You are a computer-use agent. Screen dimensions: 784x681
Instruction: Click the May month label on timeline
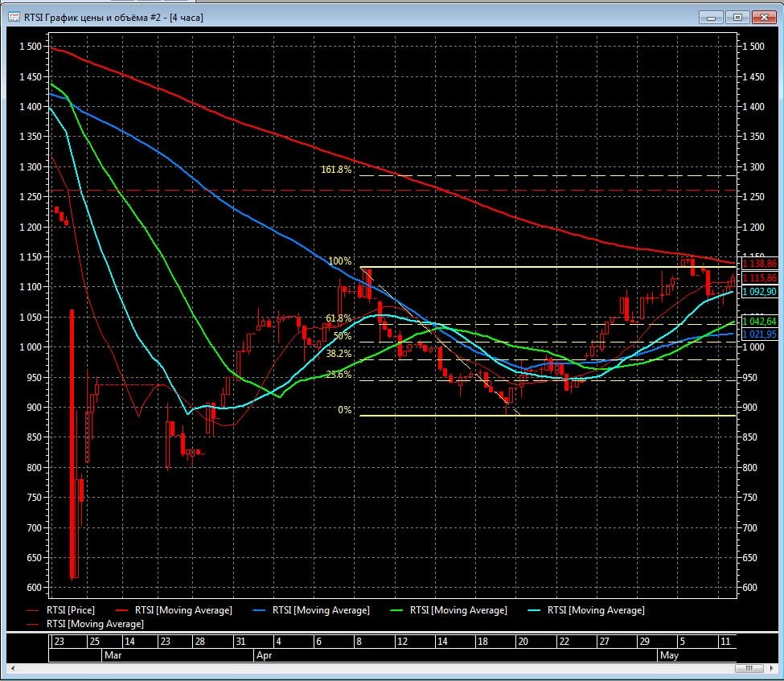(669, 655)
